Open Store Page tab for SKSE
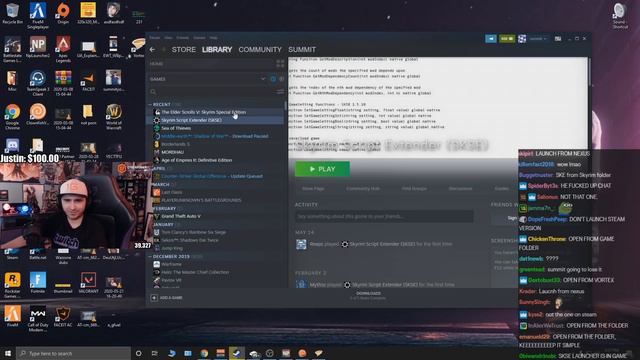 313,189
